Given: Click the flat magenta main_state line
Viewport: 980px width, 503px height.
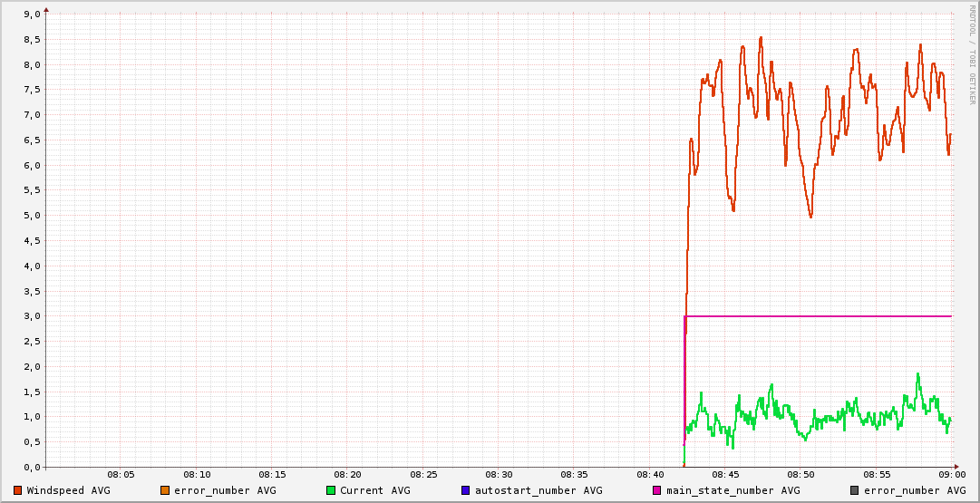Looking at the screenshot, I should point(816,316).
